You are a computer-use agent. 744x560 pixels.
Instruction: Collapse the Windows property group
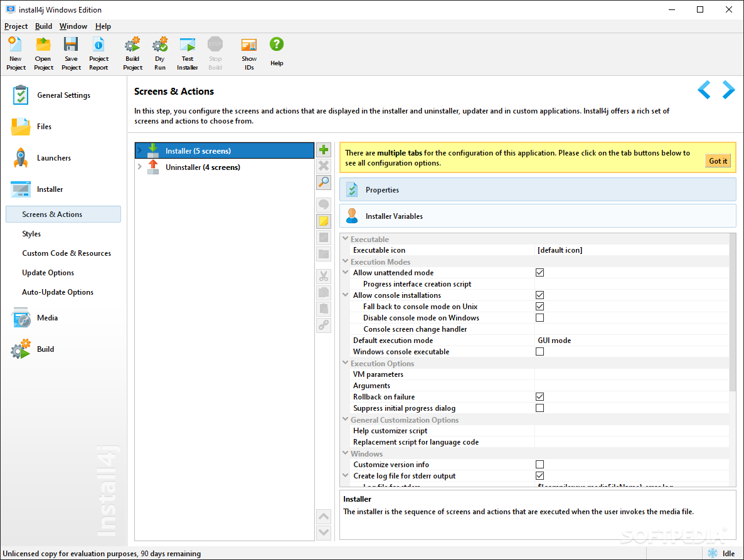click(346, 453)
